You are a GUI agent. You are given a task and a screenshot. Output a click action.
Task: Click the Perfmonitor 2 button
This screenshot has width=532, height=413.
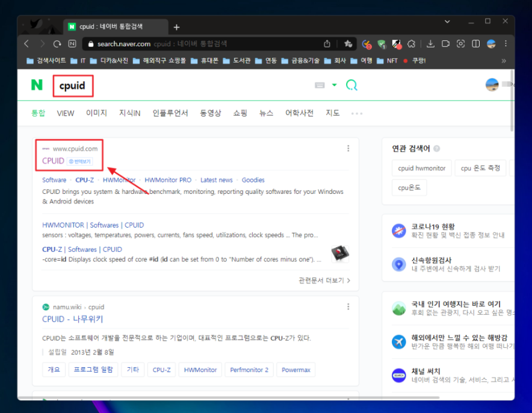tap(249, 370)
